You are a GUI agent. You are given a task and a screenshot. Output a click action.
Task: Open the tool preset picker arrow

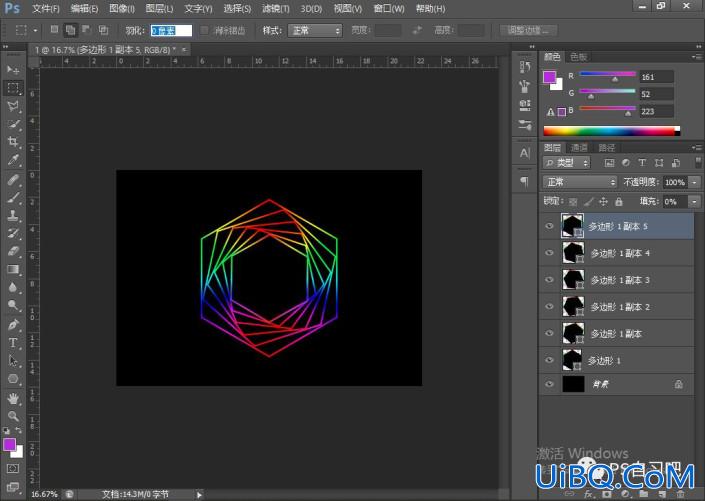click(35, 31)
